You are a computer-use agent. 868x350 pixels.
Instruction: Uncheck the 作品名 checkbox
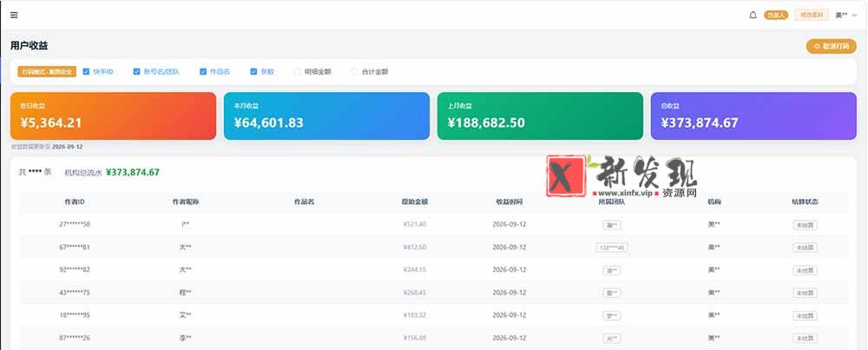[x=203, y=71]
